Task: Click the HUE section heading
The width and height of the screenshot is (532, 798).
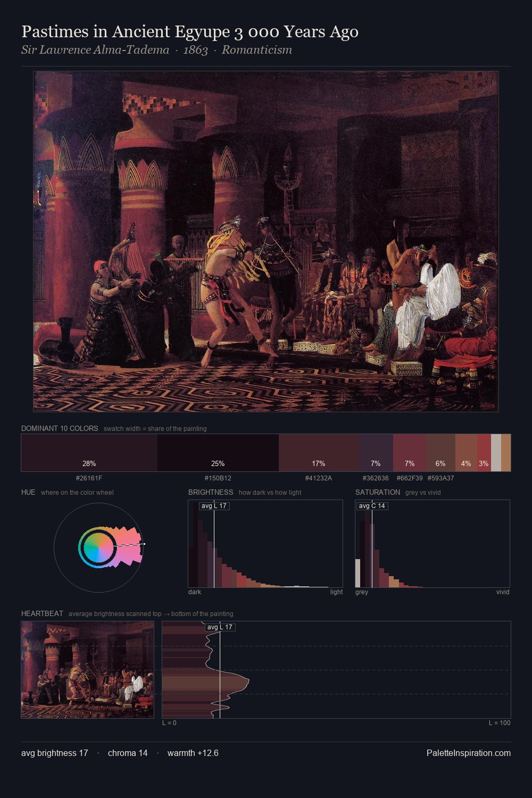Action: coord(28,492)
